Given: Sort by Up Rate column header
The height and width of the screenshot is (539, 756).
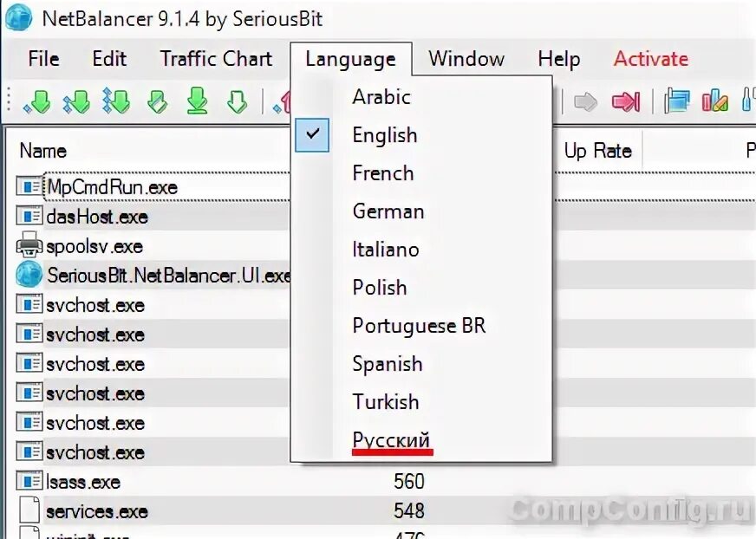Looking at the screenshot, I should 598,151.
